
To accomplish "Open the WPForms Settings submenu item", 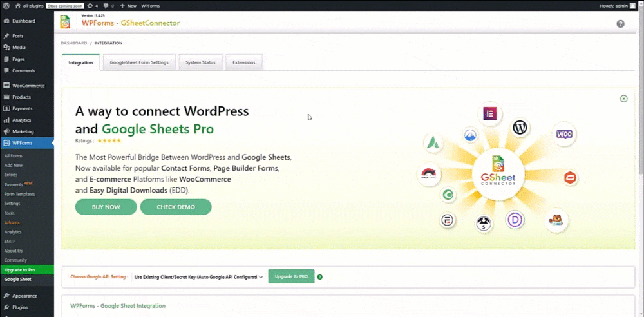I will [12, 204].
